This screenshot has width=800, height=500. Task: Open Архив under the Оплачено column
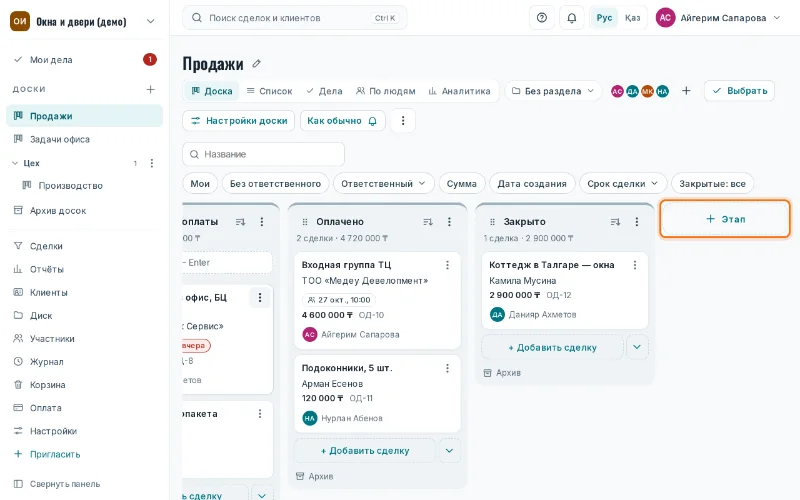pyautogui.click(x=315, y=477)
